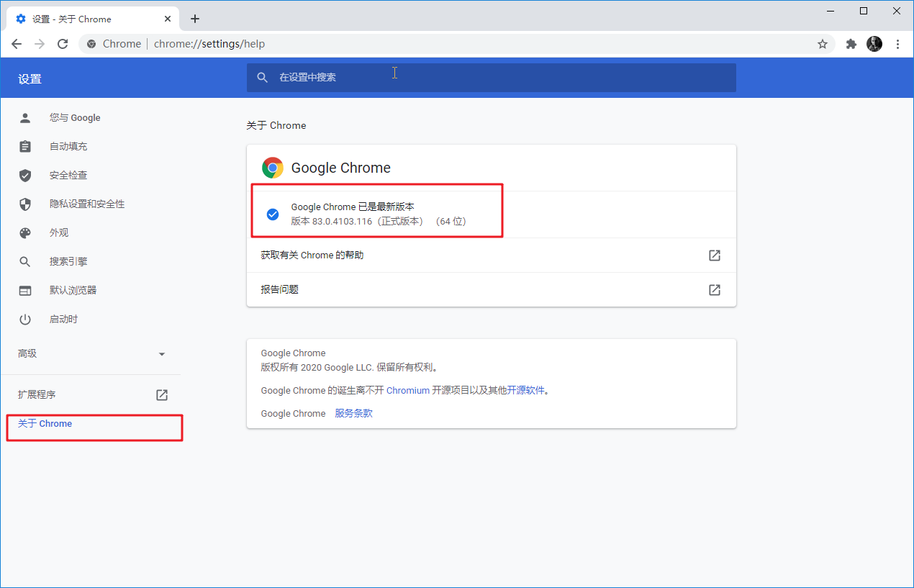Reload the page with the refresh icon
The image size is (914, 588).
(x=63, y=44)
